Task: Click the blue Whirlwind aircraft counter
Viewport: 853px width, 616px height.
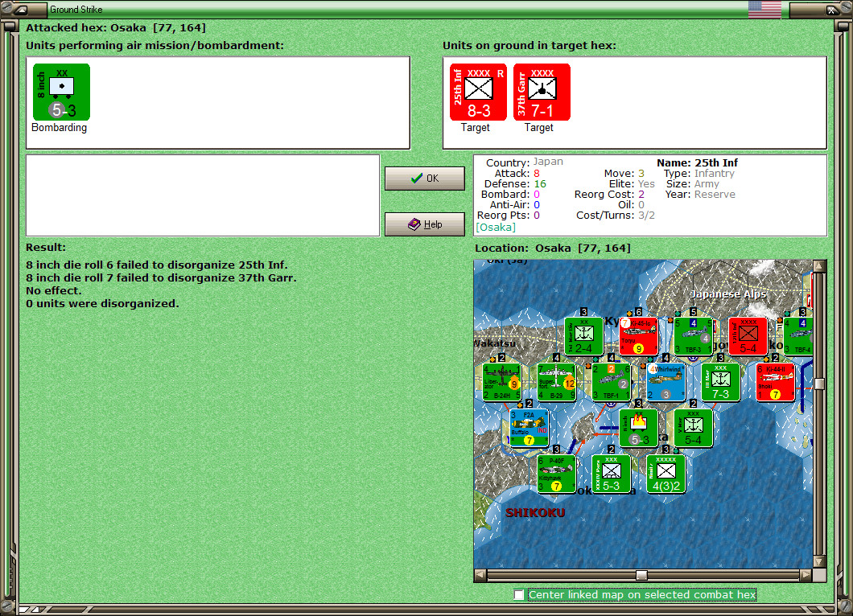Action: [x=666, y=382]
